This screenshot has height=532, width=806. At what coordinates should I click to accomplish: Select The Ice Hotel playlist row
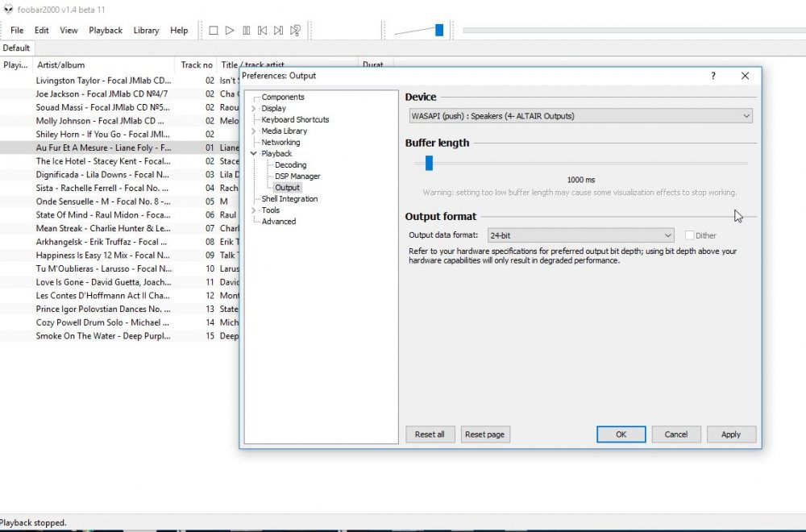pos(119,161)
